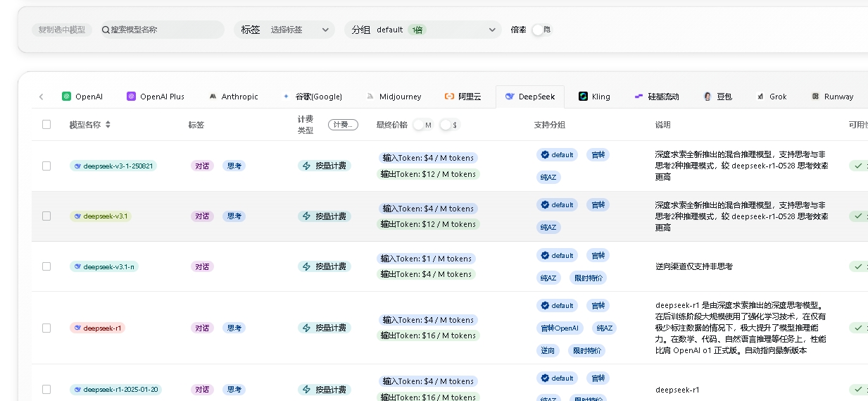Image resolution: width=868 pixels, height=401 pixels.
Task: Click the Anthropic logo icon
Action: pyautogui.click(x=213, y=97)
